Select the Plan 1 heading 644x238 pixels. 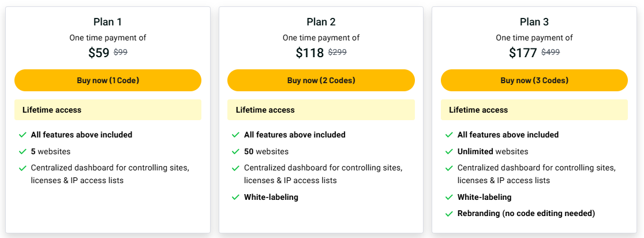(107, 22)
